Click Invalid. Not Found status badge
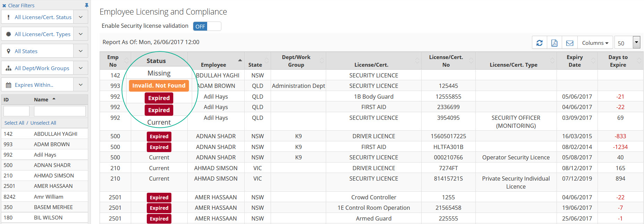The height and width of the screenshot is (224, 644). (159, 86)
